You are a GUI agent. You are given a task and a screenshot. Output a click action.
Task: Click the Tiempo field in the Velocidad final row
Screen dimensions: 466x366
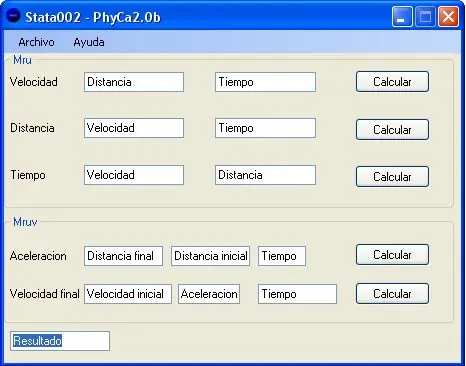pyautogui.click(x=297, y=294)
